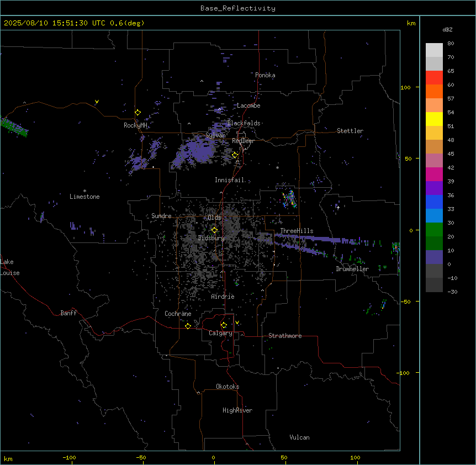
Task: Click the dBZ legend heading
Action: tap(447, 30)
